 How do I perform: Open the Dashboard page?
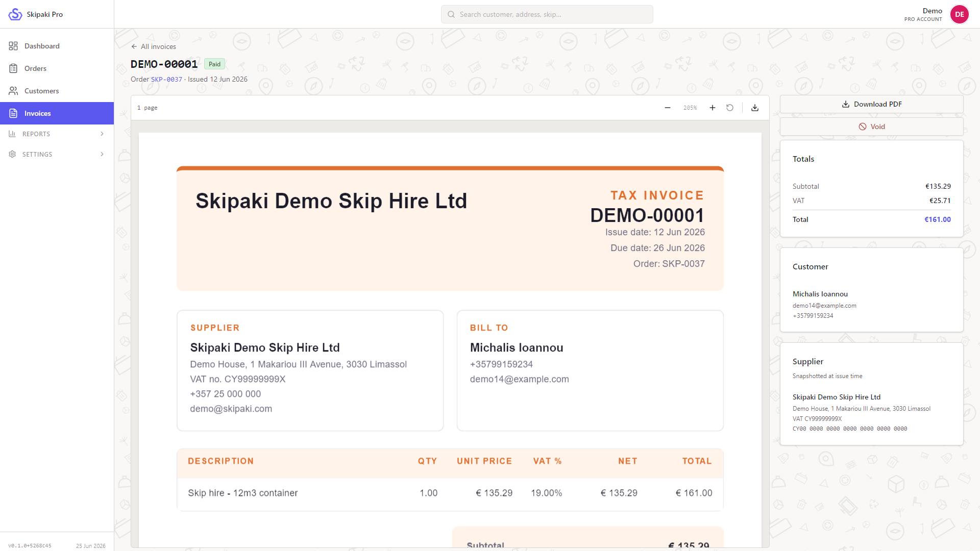pos(57,46)
